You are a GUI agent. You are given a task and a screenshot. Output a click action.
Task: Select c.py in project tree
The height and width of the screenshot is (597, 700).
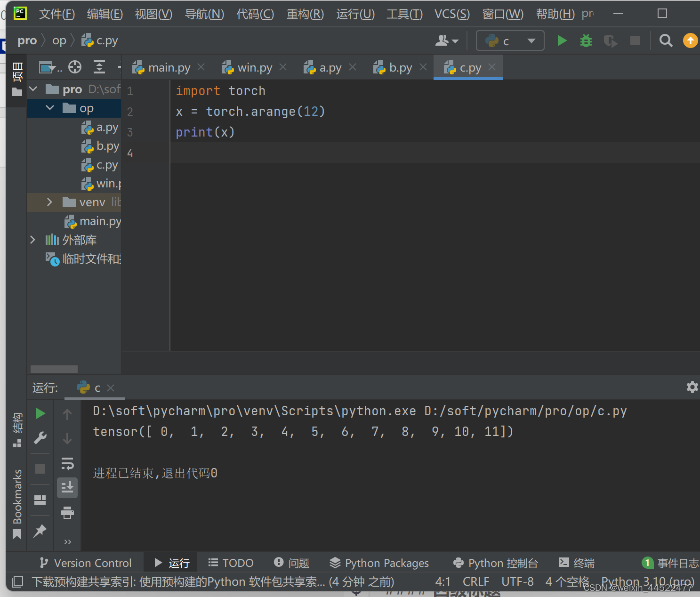100,165
